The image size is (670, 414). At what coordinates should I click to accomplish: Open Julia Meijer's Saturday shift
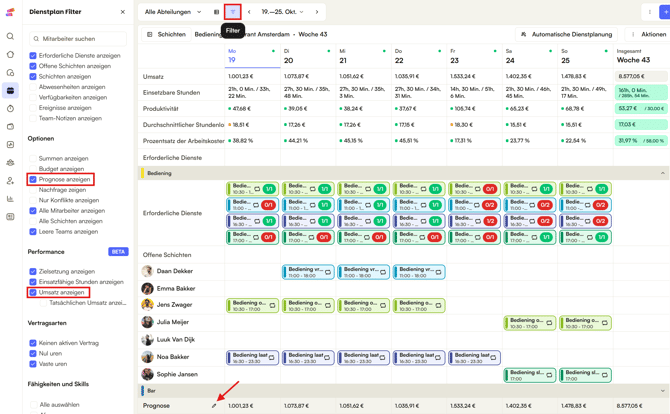point(529,323)
